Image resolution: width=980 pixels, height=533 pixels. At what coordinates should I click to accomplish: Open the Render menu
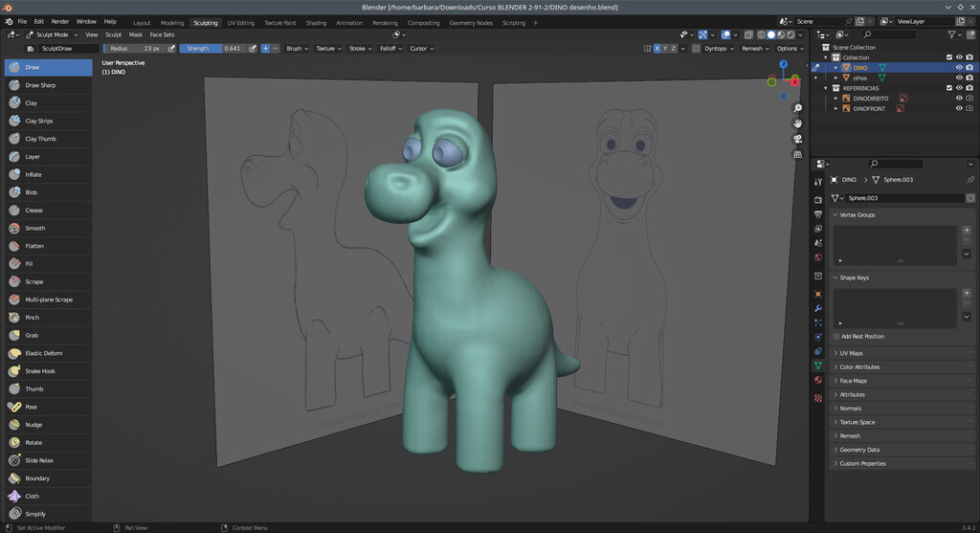(x=59, y=21)
